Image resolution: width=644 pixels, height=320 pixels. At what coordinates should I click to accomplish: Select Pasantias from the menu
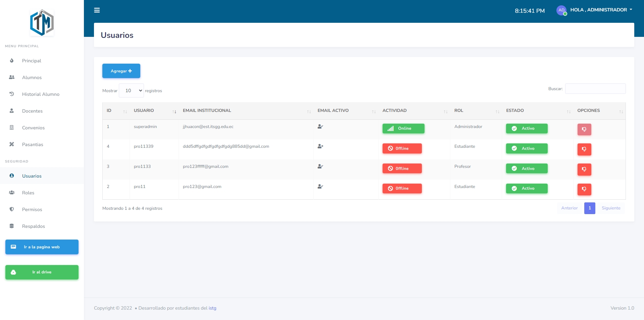[x=42, y=144]
